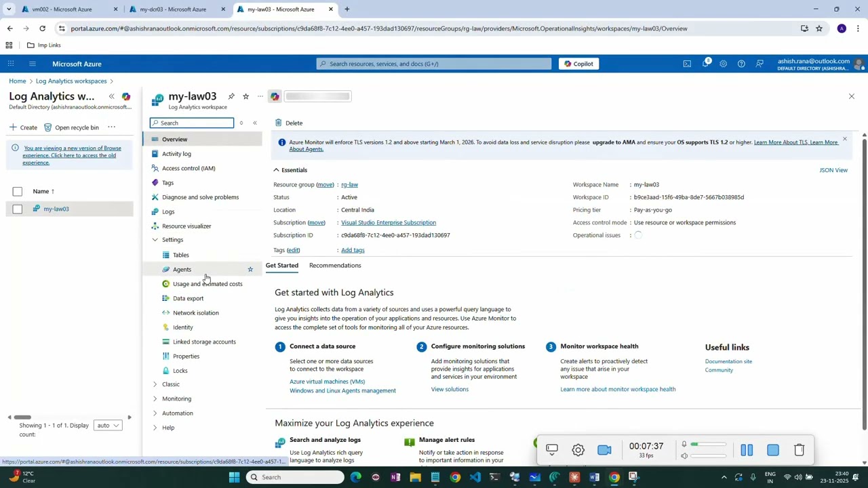Click the workspace list horizontal scrollbar
This screenshot has width=868, height=488.
22,418
